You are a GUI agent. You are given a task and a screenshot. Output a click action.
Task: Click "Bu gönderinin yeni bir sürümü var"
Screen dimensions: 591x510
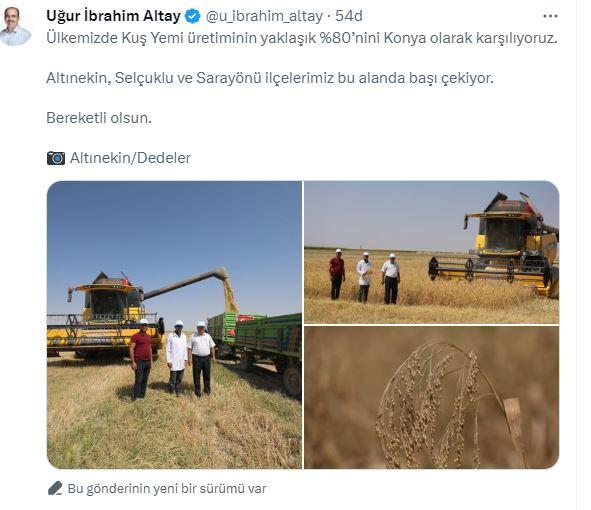[x=167, y=489]
